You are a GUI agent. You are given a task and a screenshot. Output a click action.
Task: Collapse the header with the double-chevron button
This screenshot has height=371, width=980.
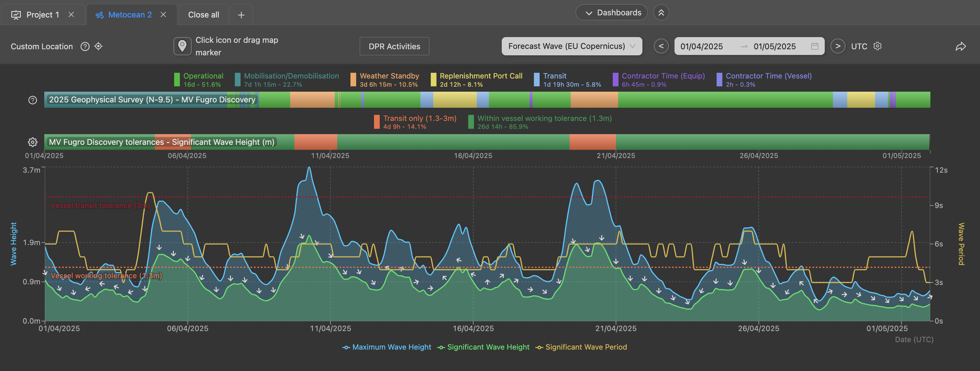point(661,12)
